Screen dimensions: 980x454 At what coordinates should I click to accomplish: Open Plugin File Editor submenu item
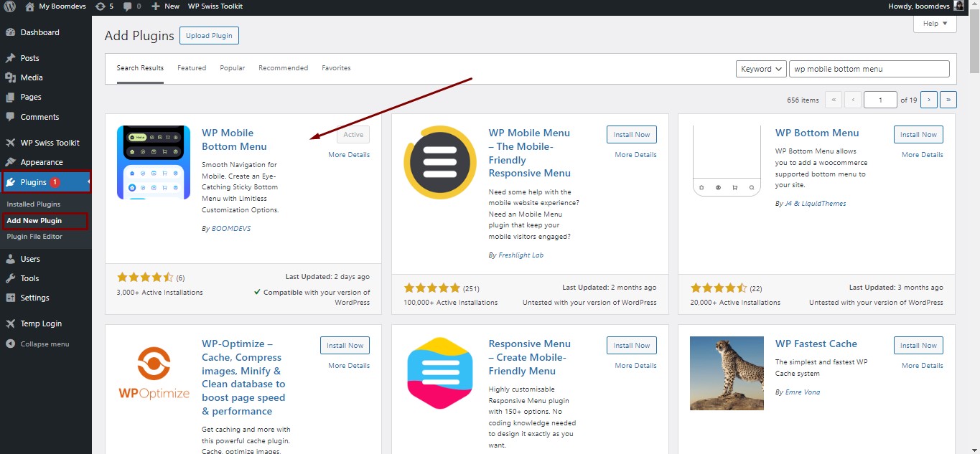point(34,237)
